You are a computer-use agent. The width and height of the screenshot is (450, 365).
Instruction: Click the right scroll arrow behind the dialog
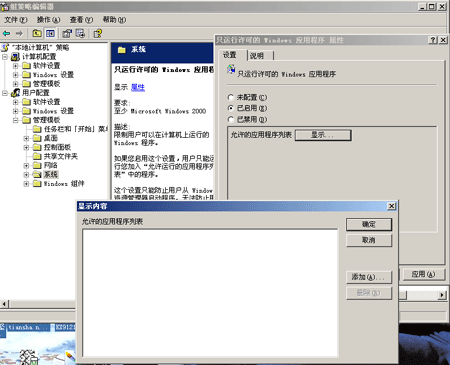click(442, 295)
